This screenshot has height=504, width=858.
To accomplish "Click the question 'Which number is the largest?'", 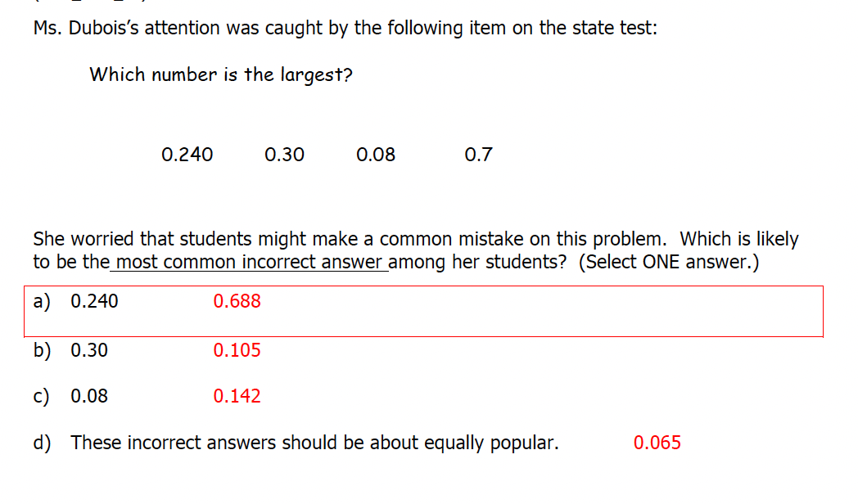I will click(221, 75).
